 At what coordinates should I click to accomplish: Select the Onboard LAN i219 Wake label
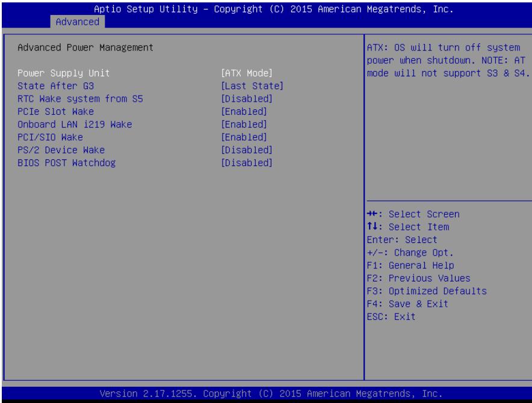click(75, 125)
